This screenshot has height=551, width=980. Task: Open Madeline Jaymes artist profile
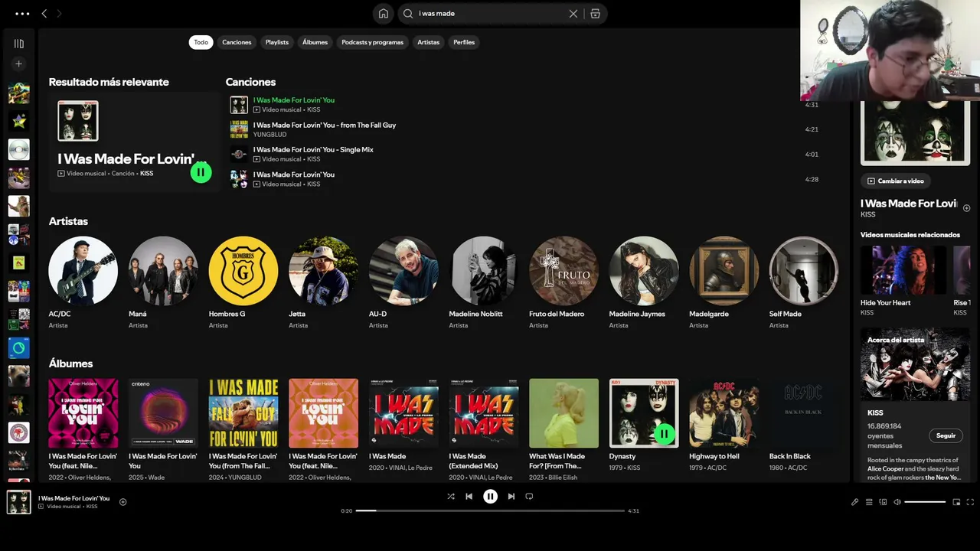[x=644, y=271]
